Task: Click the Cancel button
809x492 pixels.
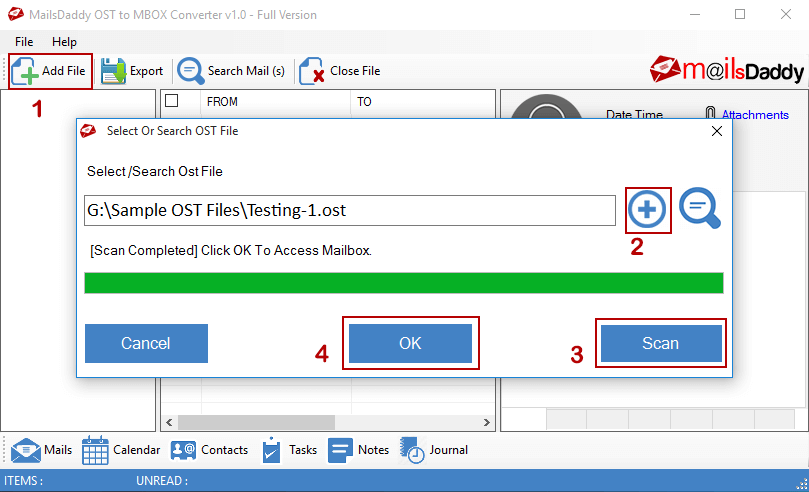Action: pos(146,343)
